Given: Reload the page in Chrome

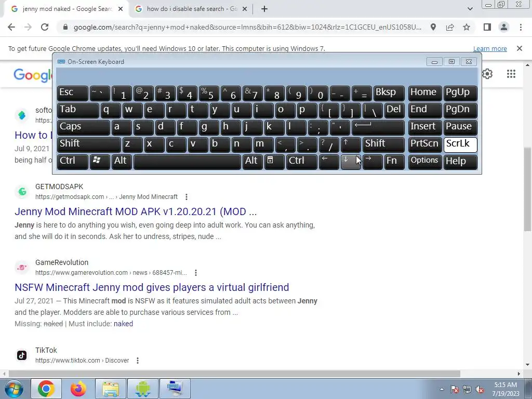Looking at the screenshot, I should pyautogui.click(x=45, y=27).
